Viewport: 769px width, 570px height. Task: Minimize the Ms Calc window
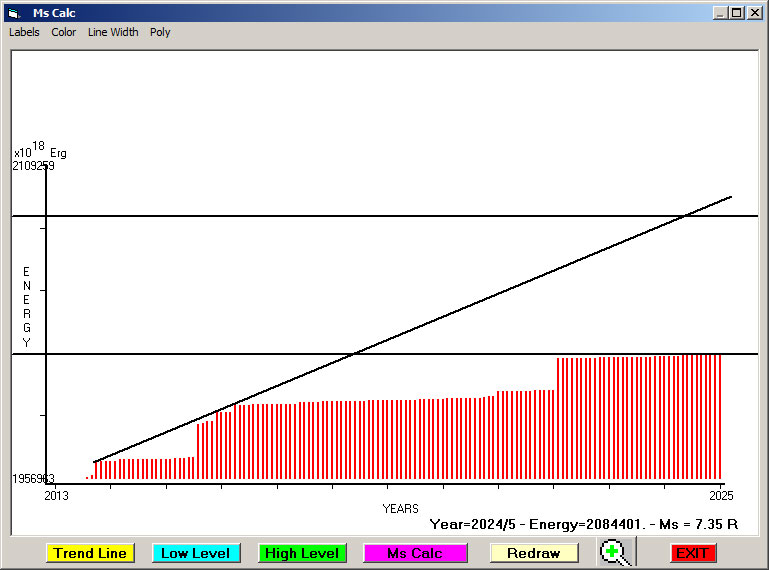(x=720, y=13)
